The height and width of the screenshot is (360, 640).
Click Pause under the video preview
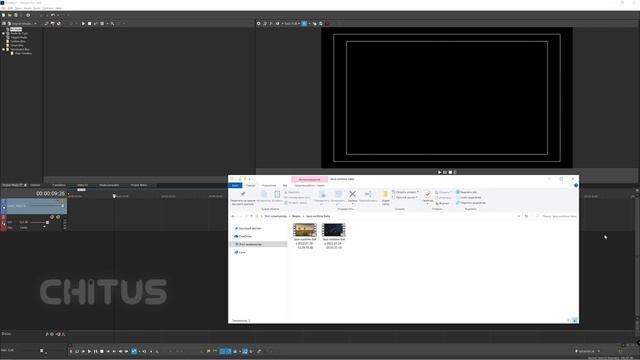(445, 172)
